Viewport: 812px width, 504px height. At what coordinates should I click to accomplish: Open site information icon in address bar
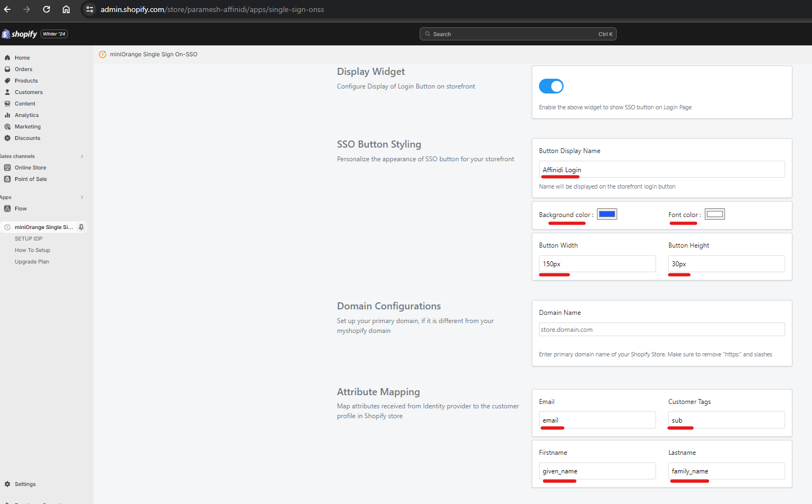click(90, 9)
